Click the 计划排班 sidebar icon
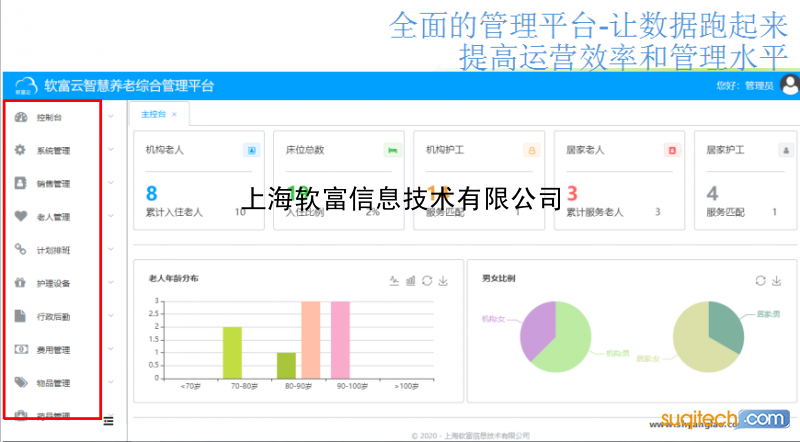The image size is (800, 442). click(x=20, y=249)
